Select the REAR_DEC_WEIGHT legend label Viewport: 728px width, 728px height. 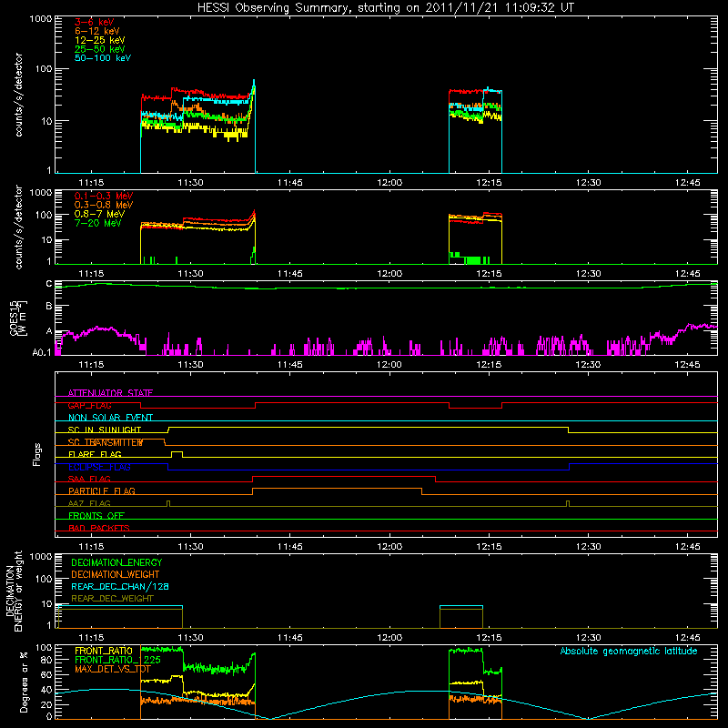(112, 599)
